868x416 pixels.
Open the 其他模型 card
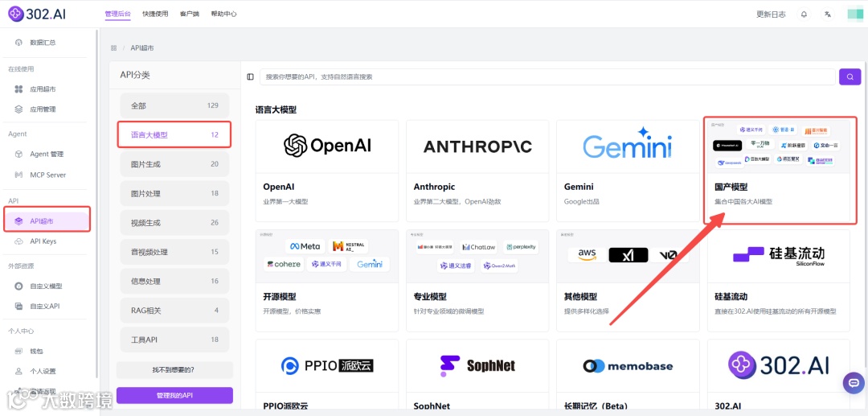[x=628, y=281]
